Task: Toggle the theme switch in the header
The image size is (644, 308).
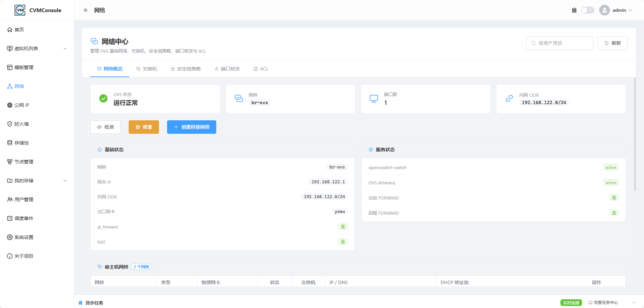Action: pyautogui.click(x=588, y=10)
